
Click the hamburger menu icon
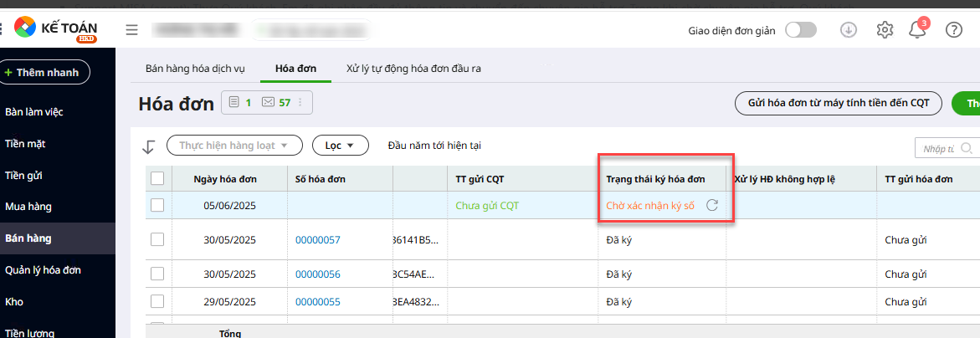[131, 30]
